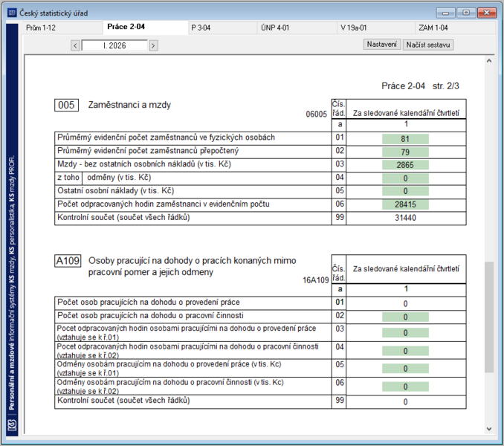Open the ZAM 1-04 tab

[x=455, y=28]
